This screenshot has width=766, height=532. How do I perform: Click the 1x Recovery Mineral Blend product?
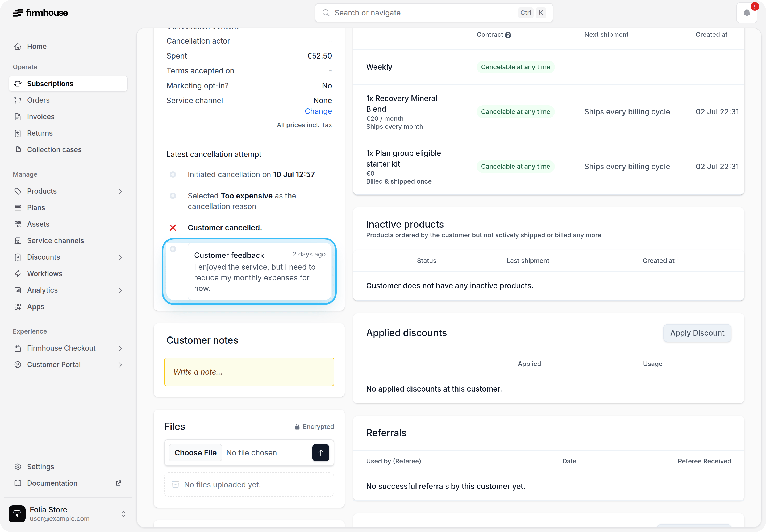(x=402, y=104)
